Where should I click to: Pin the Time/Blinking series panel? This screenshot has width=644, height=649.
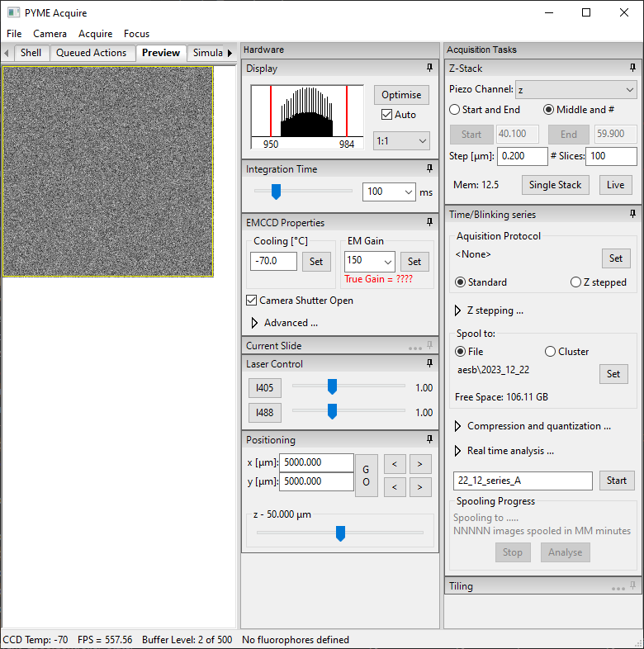click(x=632, y=214)
